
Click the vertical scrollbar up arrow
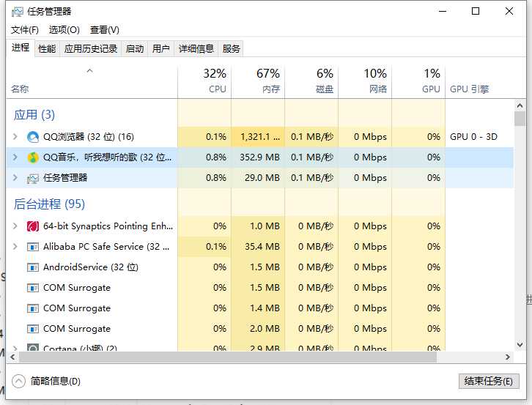pyautogui.click(x=520, y=105)
